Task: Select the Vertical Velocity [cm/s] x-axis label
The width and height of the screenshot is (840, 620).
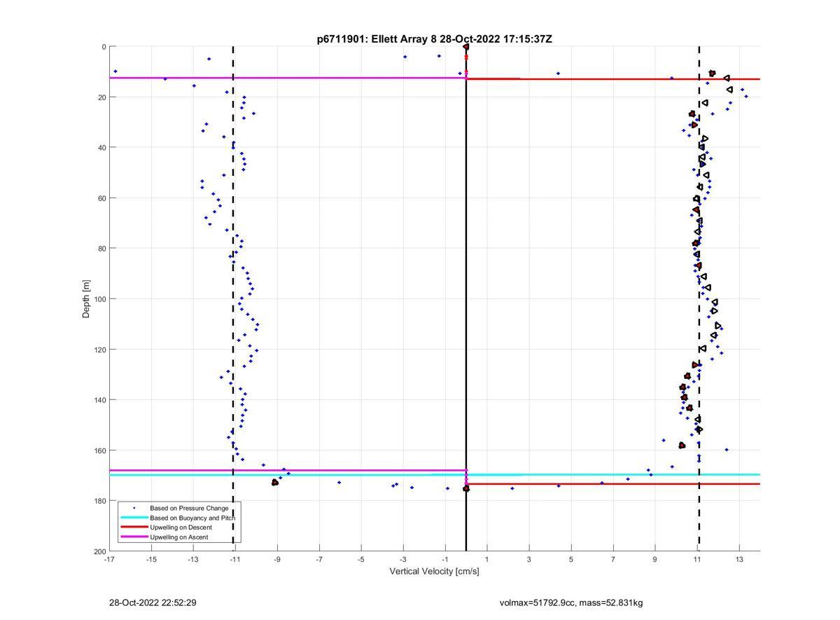Action: point(434,571)
